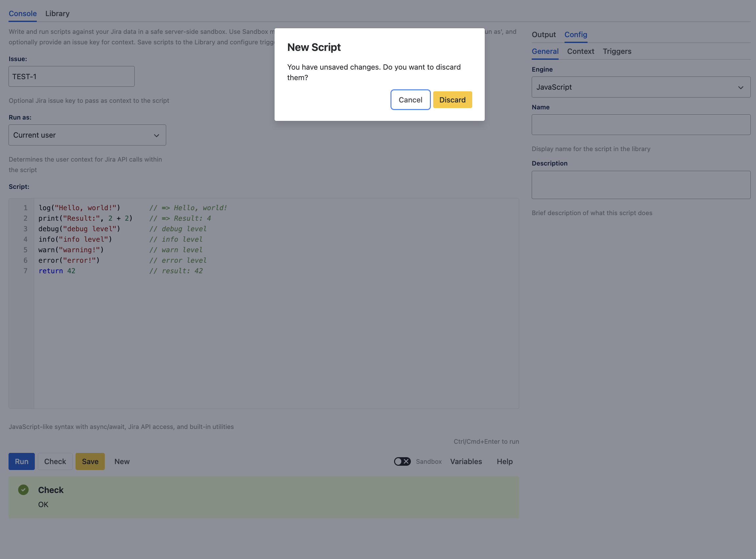Click the green Check success icon

coord(23,490)
